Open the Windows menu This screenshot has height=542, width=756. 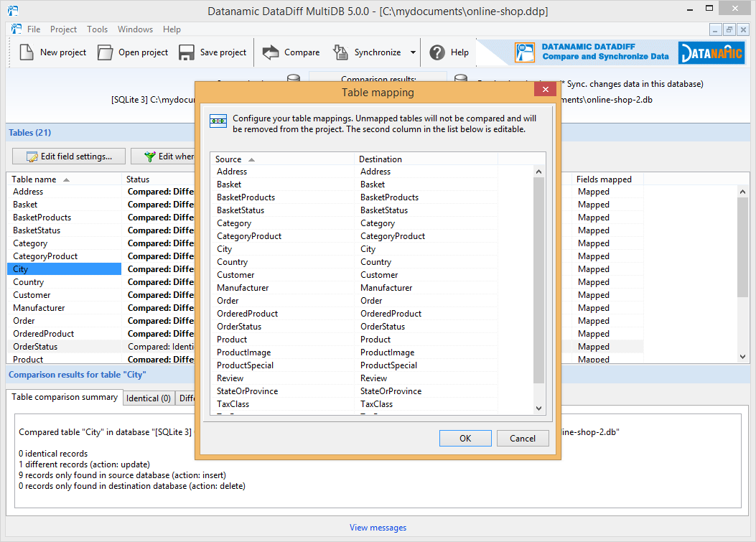click(x=135, y=29)
